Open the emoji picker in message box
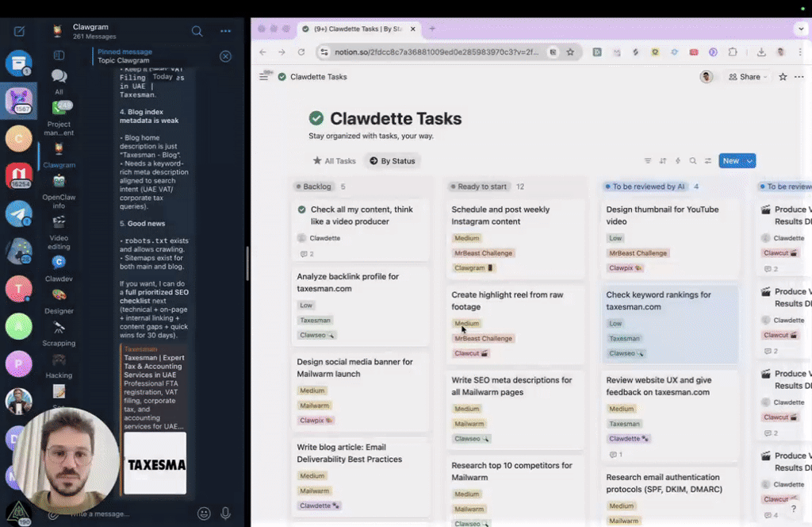812x527 pixels. (x=204, y=513)
